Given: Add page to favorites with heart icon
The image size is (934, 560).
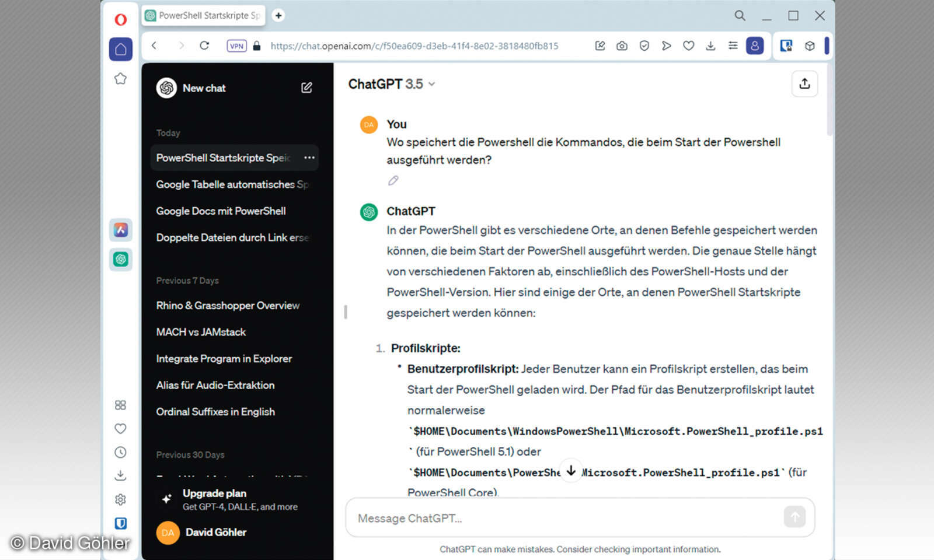Looking at the screenshot, I should (x=688, y=45).
